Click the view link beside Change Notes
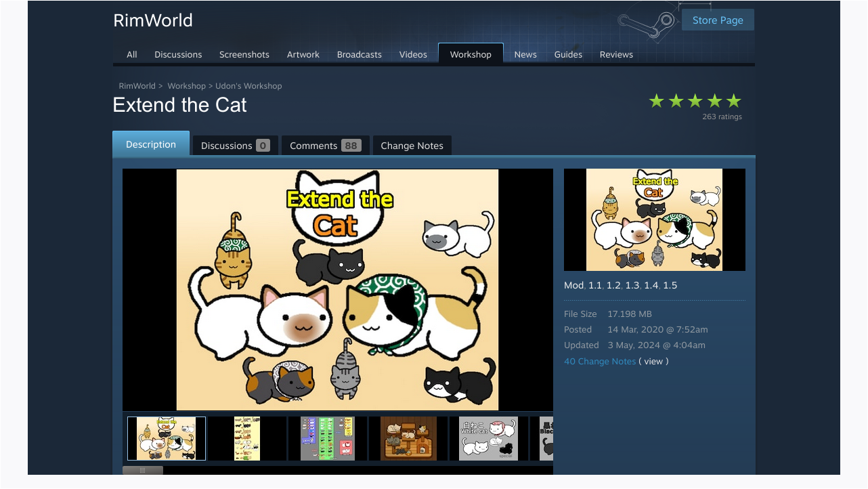This screenshot has width=868, height=489. point(653,362)
